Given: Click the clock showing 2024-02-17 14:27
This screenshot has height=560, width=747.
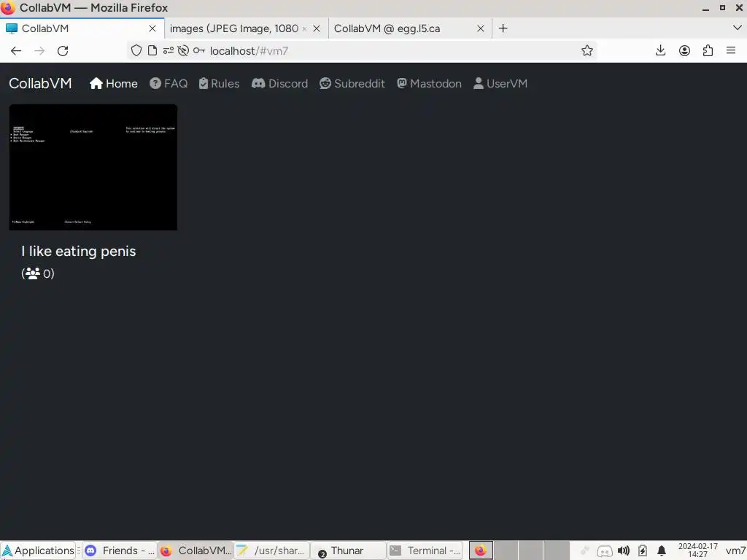Looking at the screenshot, I should coord(697,551).
